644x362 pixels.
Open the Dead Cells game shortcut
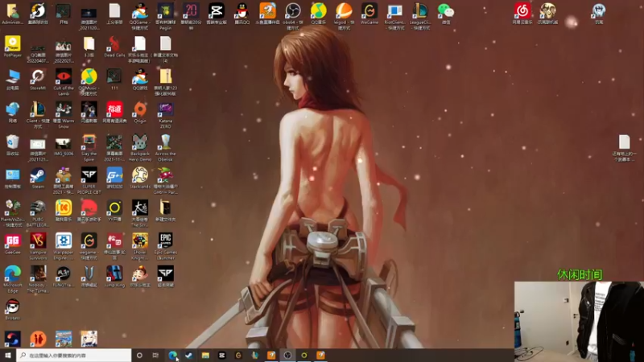pos(114,47)
